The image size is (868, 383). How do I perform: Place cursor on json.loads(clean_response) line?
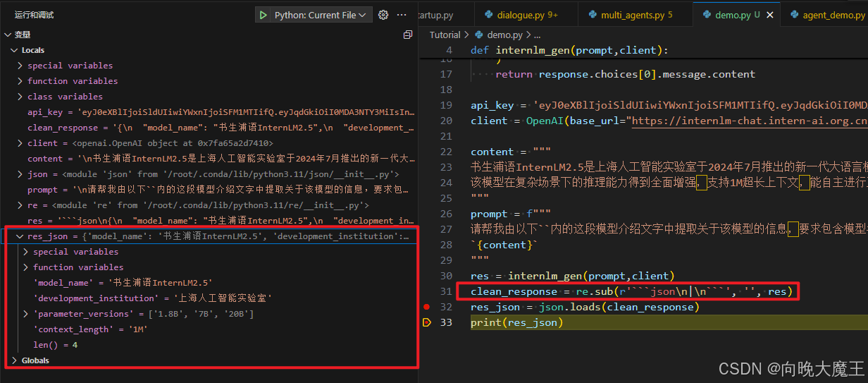pyautogui.click(x=585, y=307)
